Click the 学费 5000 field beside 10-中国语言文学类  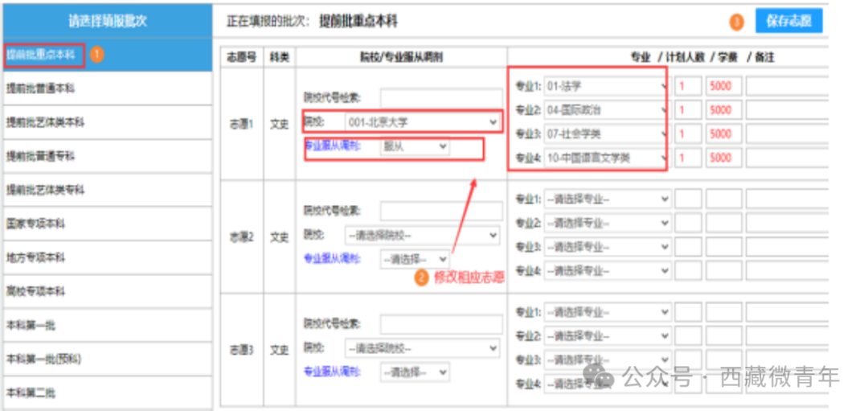point(723,158)
